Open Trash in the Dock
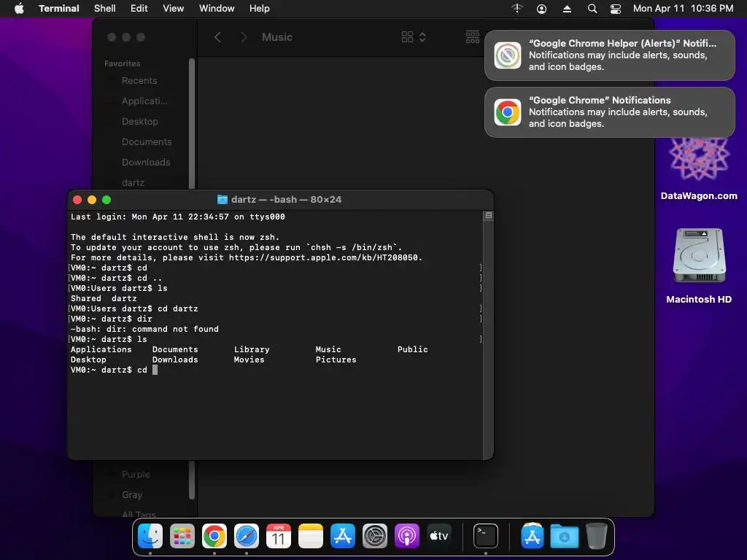 click(x=597, y=536)
